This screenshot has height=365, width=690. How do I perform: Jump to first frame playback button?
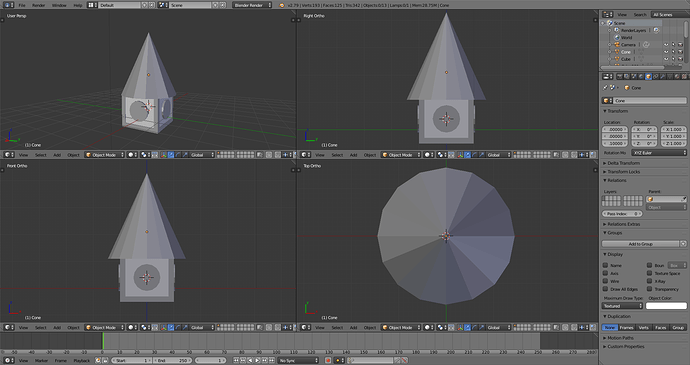click(236, 360)
